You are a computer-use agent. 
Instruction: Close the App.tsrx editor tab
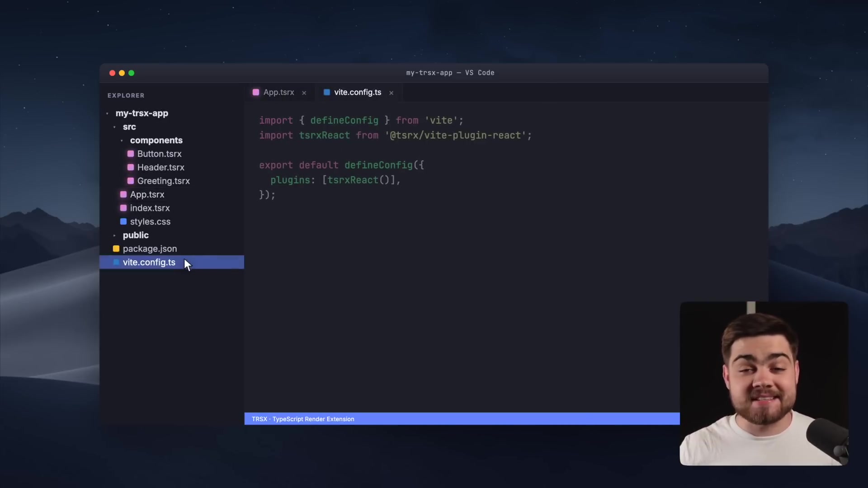304,93
